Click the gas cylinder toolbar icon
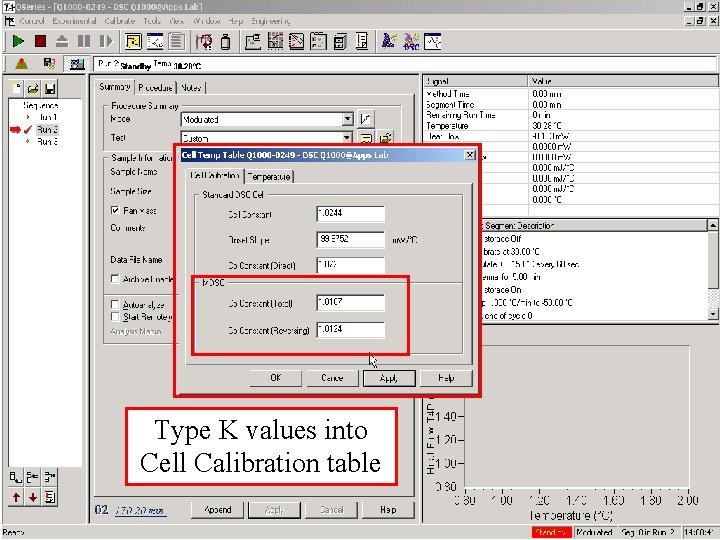720x540 pixels. (225, 42)
